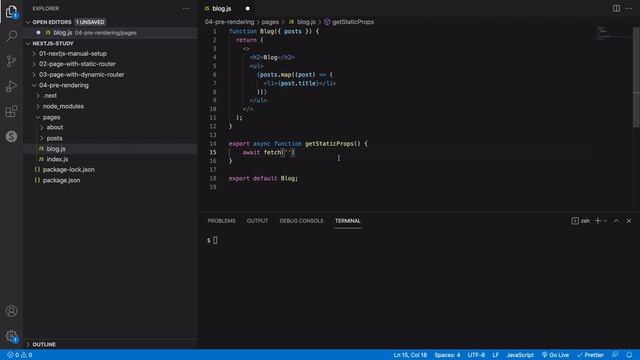
Task: Open the Accounts menu icon
Action: pos(11,311)
